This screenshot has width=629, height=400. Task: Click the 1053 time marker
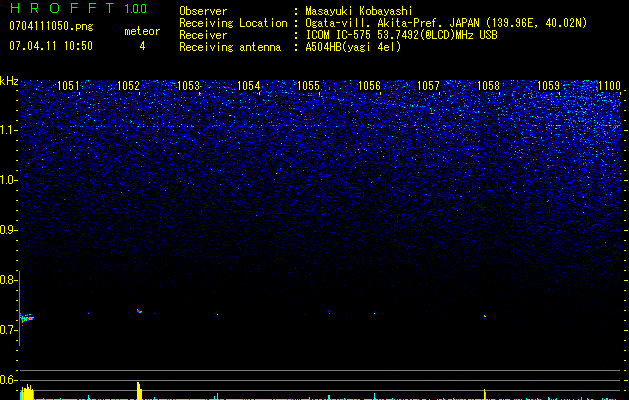coord(188,86)
